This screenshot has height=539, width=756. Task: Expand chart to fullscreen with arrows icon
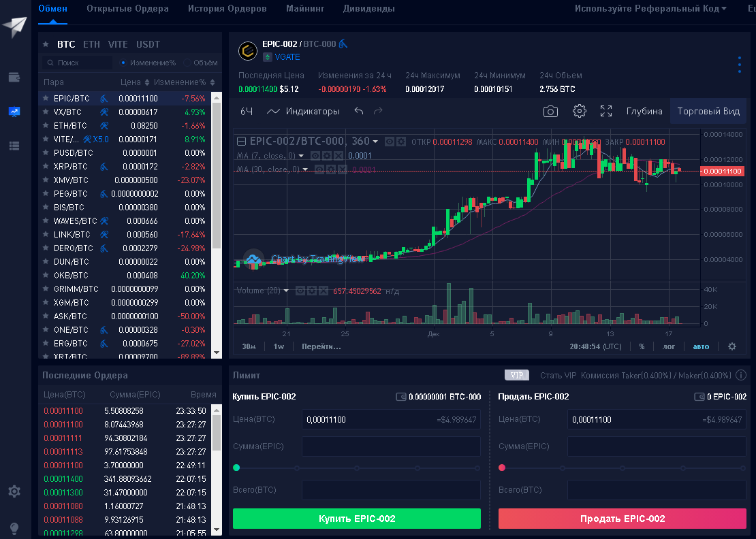point(606,111)
